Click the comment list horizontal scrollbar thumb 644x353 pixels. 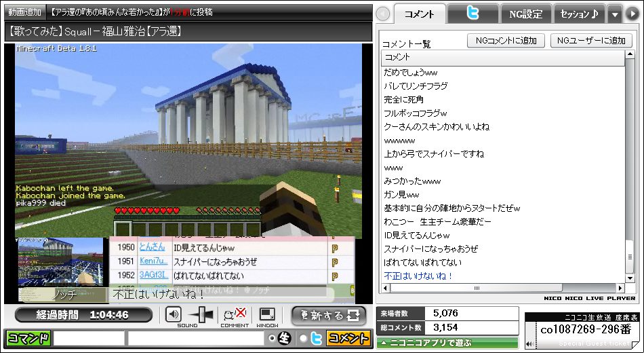(x=477, y=288)
